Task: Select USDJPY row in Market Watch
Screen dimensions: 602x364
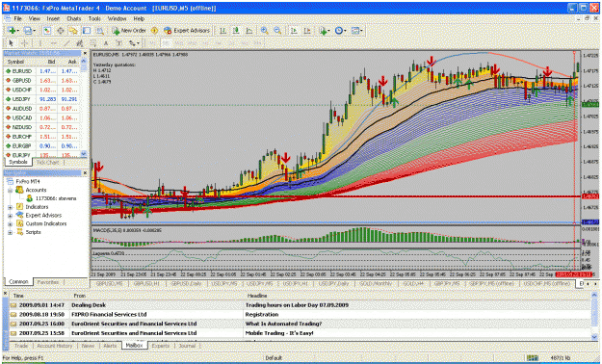Action: click(x=41, y=99)
